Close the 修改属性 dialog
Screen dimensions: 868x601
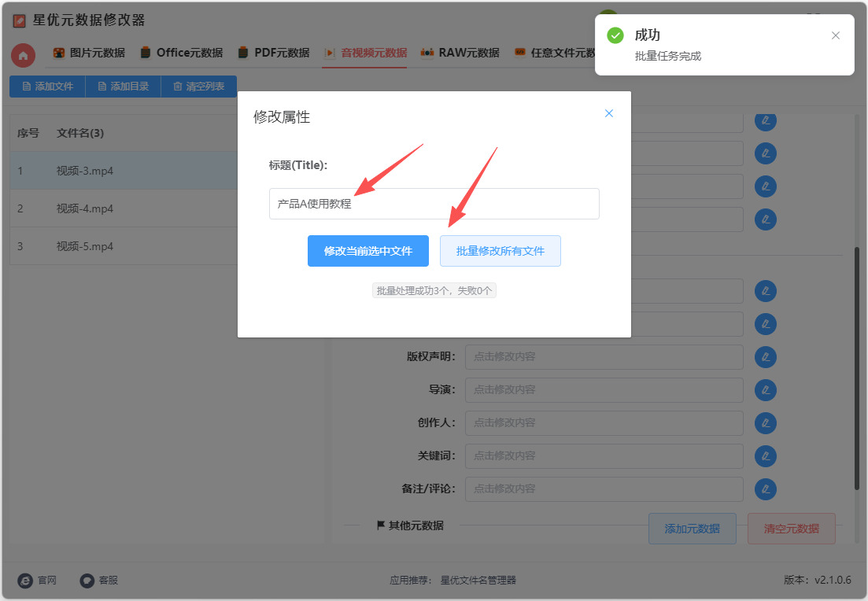click(609, 113)
